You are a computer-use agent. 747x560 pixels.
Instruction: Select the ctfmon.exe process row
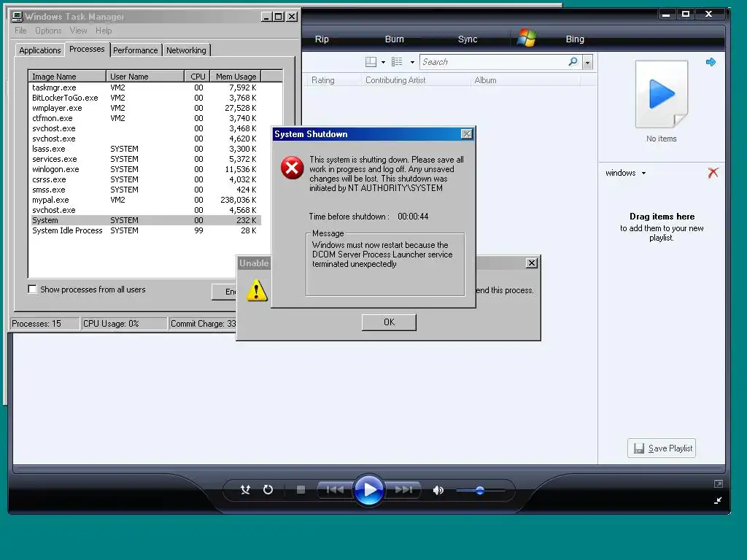pos(145,118)
